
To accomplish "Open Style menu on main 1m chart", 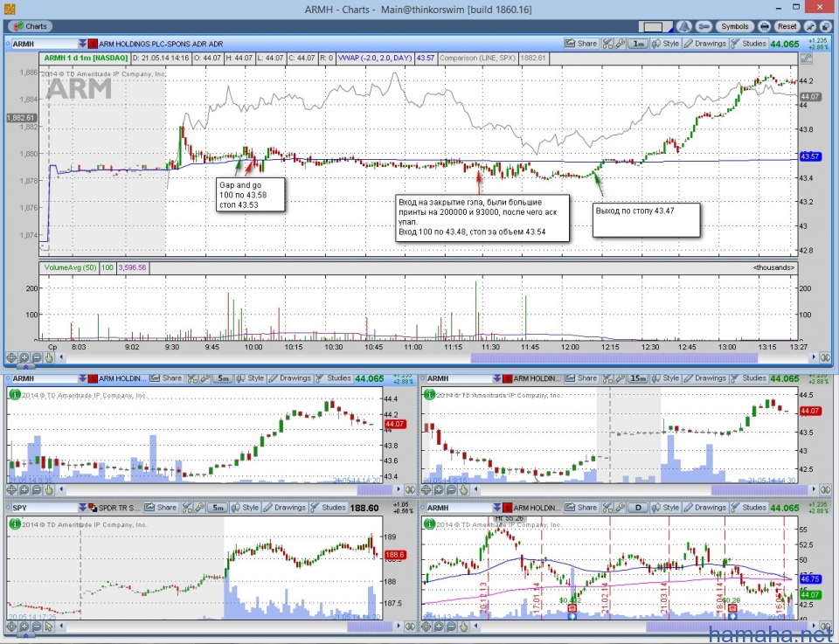I will click(x=666, y=44).
